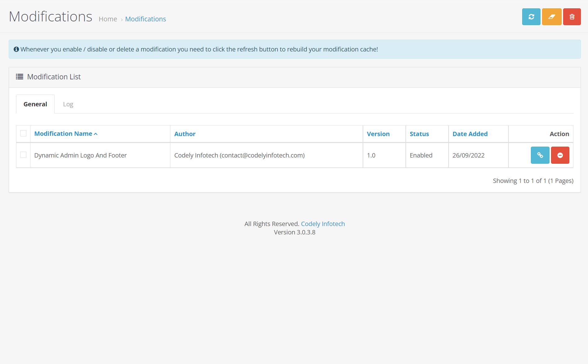Click the Modifications breadcrumb link
Image resolution: width=588 pixels, height=364 pixels.
click(145, 19)
